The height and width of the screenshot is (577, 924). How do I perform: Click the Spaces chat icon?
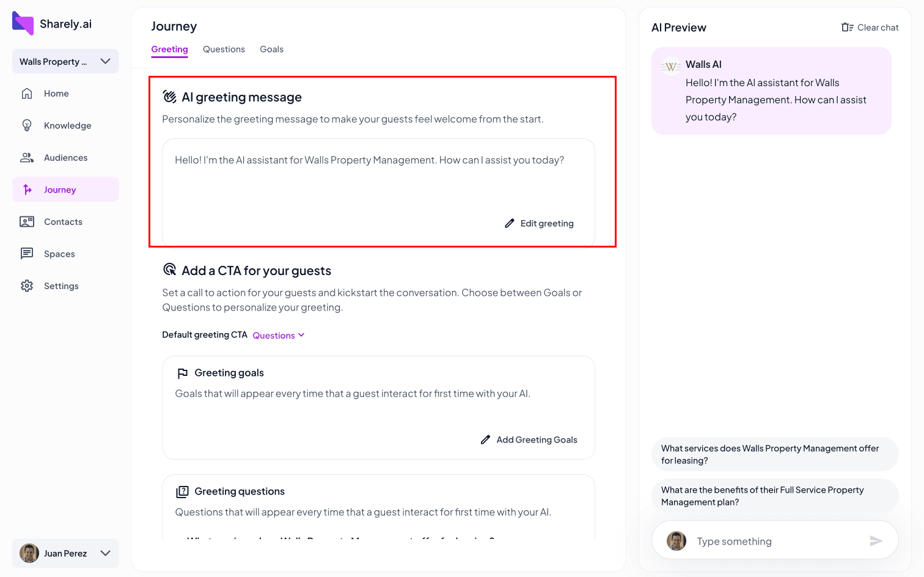27,254
